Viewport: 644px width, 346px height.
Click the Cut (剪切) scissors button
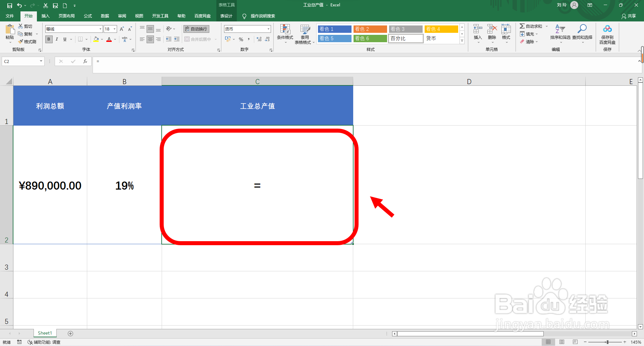[25, 26]
